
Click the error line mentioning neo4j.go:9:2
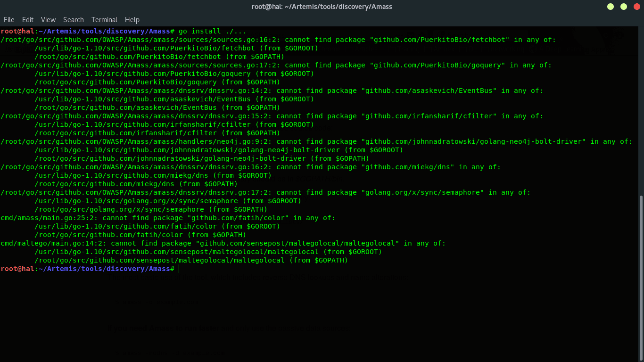tap(316, 141)
